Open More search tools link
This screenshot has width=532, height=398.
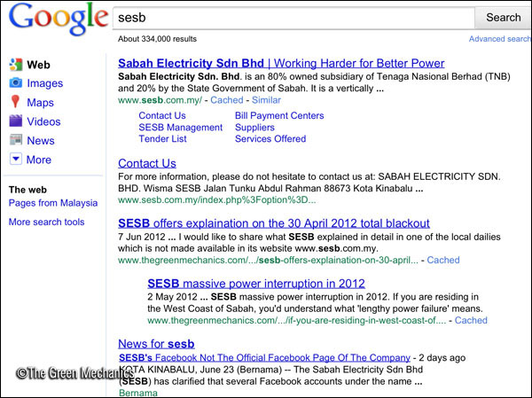[46, 222]
